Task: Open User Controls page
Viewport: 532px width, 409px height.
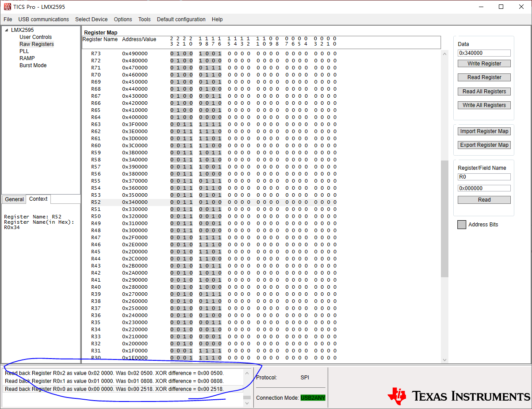Action: tap(35, 37)
